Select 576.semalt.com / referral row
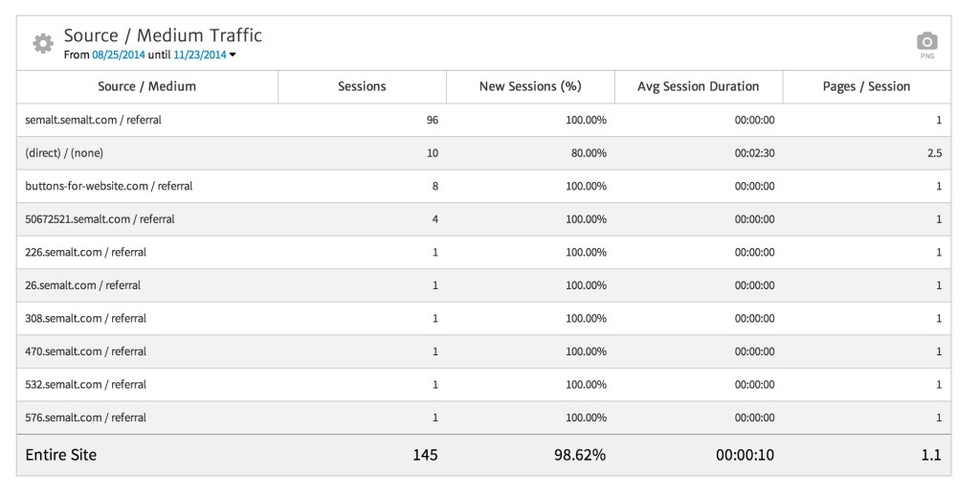The width and height of the screenshot is (980, 498). (85, 418)
